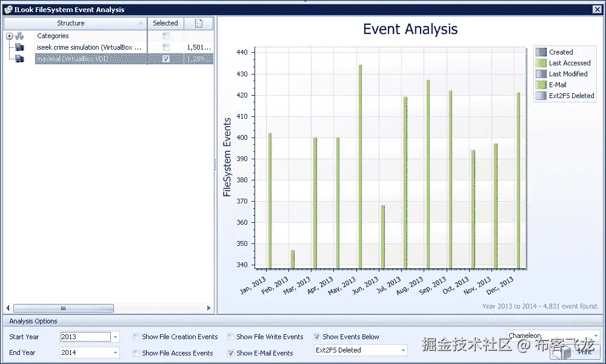
Task: Click the ILook application icon in title bar
Action: [8, 9]
